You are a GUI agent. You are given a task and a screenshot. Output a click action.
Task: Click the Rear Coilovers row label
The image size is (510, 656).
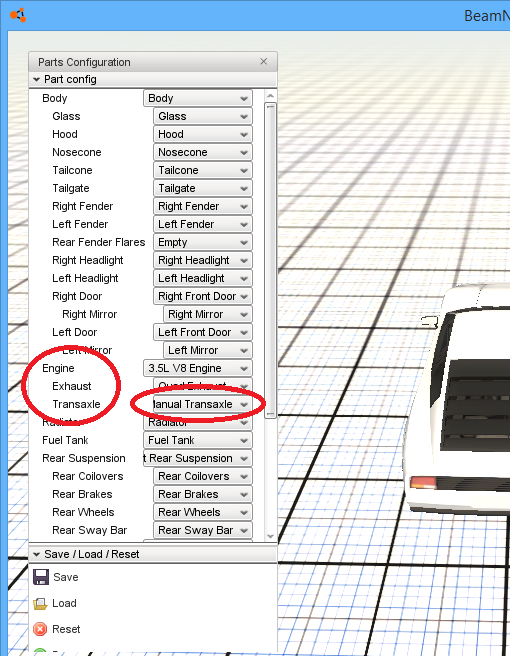point(88,476)
